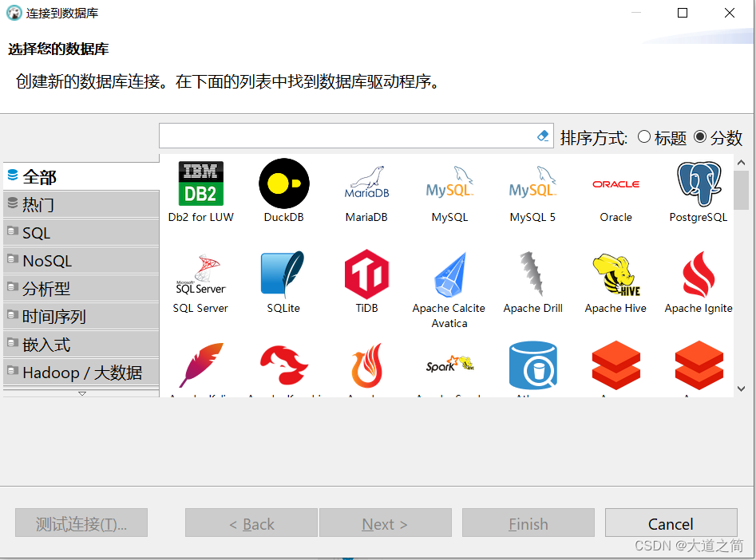The height and width of the screenshot is (560, 756).
Task: Pick the SQL Server driver icon
Action: (x=200, y=274)
